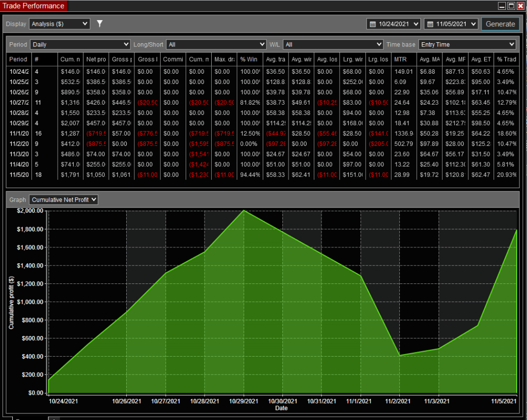The image size is (527, 420).
Task: Click the filter funnel icon beside Display
Action: tap(100, 24)
